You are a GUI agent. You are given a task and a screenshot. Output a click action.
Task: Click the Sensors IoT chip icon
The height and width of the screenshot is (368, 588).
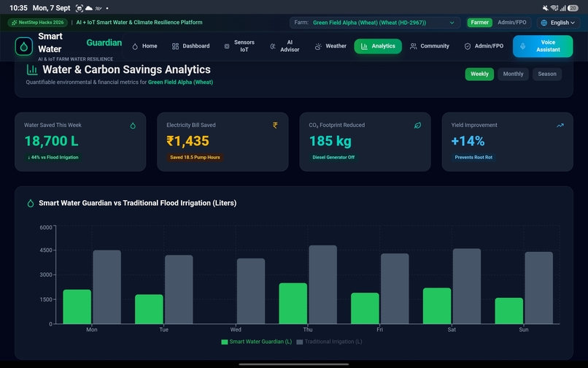point(226,46)
